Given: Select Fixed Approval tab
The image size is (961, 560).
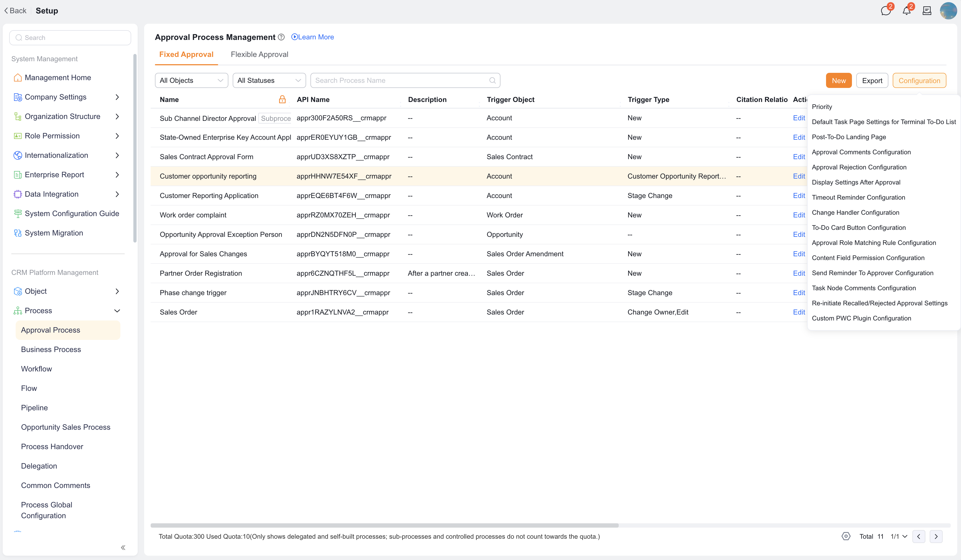Looking at the screenshot, I should coord(186,54).
